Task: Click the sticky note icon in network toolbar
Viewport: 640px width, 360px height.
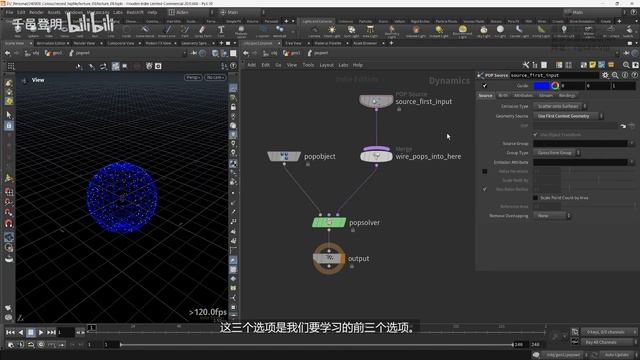Action: pos(593,65)
